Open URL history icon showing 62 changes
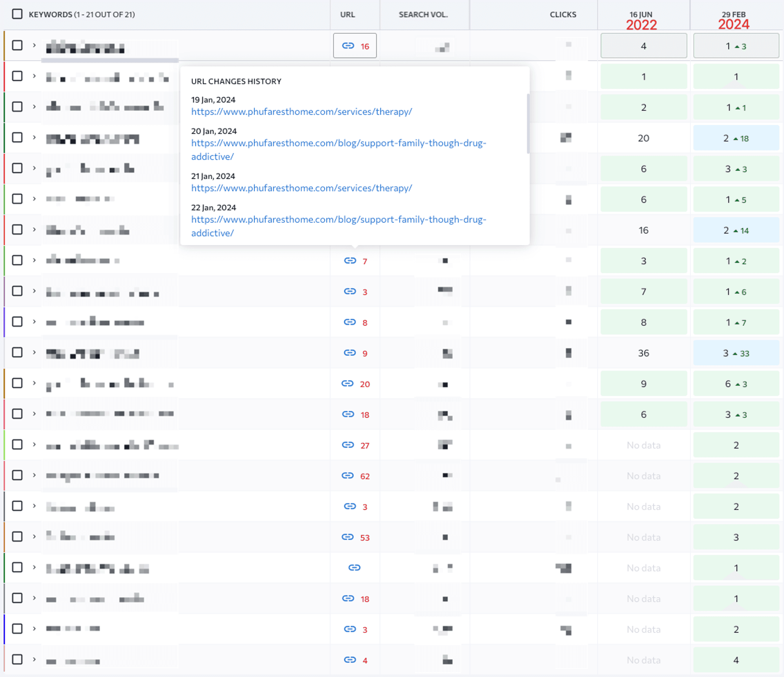 pos(348,476)
